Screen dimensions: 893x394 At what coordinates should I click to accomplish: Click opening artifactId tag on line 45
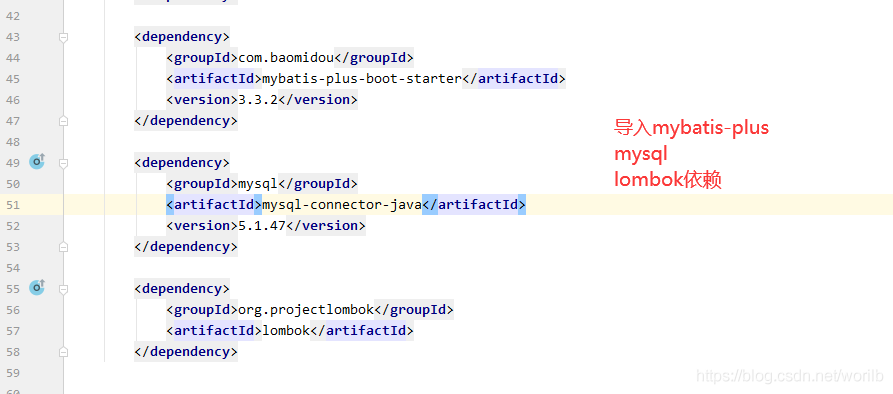coord(214,79)
